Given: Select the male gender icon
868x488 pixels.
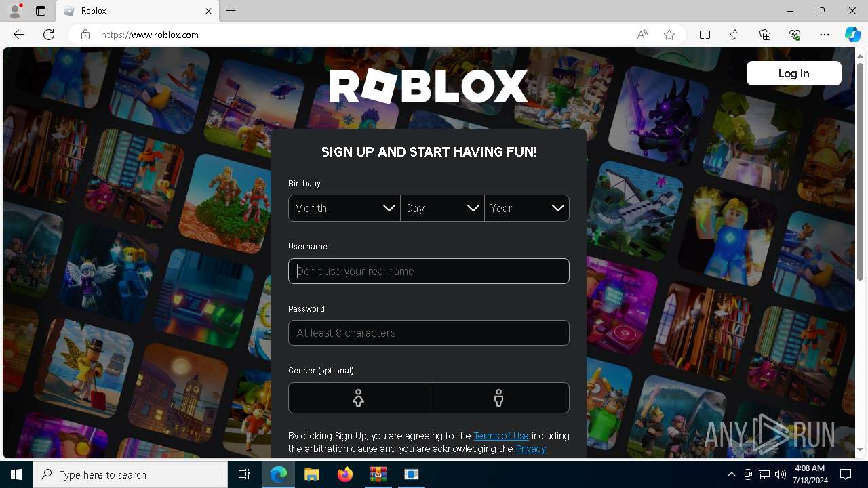Looking at the screenshot, I should 499,398.
